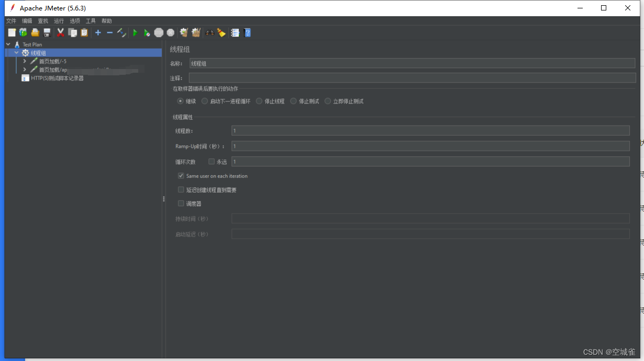The image size is (644, 361).
Task: Click the Shutdown round grey icon
Action: click(x=170, y=32)
